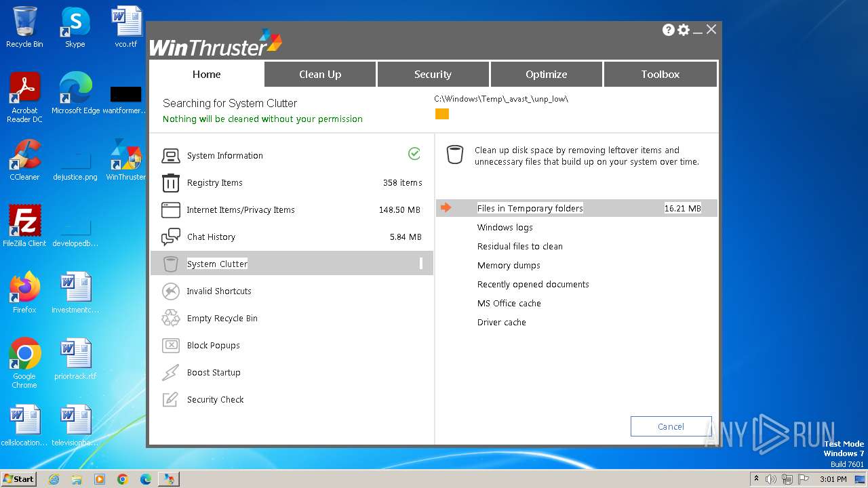Open Windows Explorer folder in the taskbar
The height and width of the screenshot is (488, 868).
click(77, 479)
